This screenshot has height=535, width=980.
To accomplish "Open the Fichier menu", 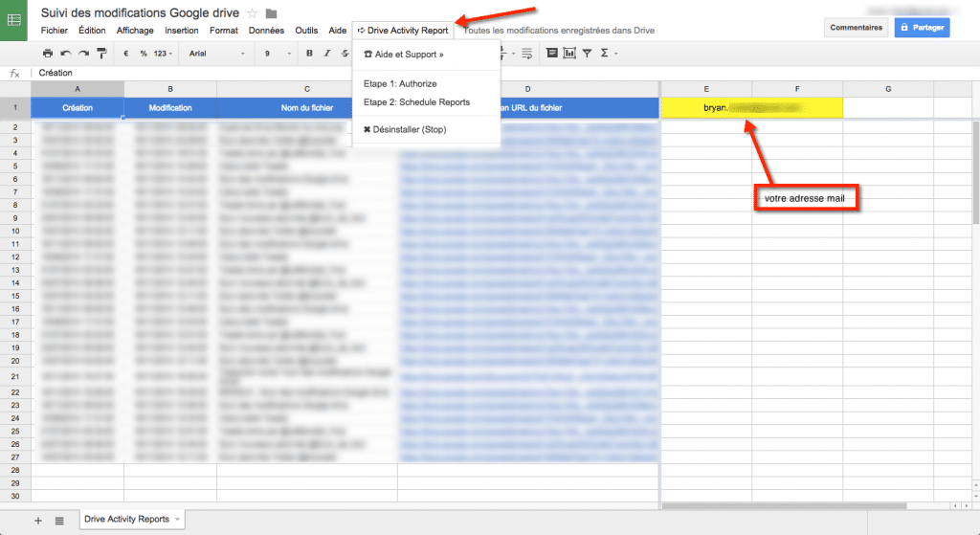I will 55,30.
